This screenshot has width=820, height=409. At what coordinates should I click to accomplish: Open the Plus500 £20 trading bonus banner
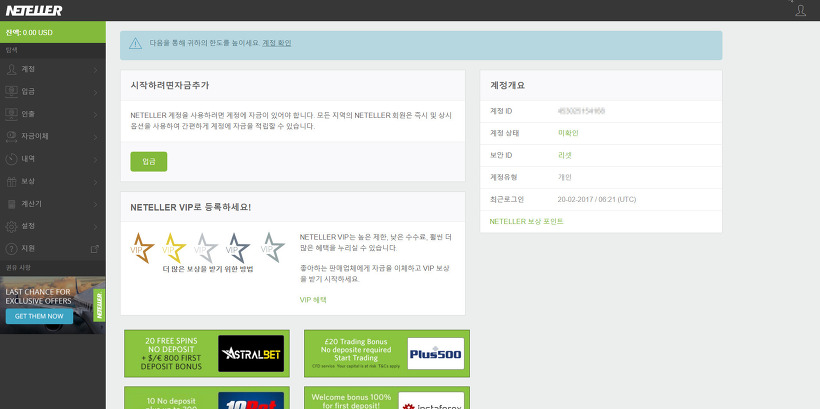387,354
